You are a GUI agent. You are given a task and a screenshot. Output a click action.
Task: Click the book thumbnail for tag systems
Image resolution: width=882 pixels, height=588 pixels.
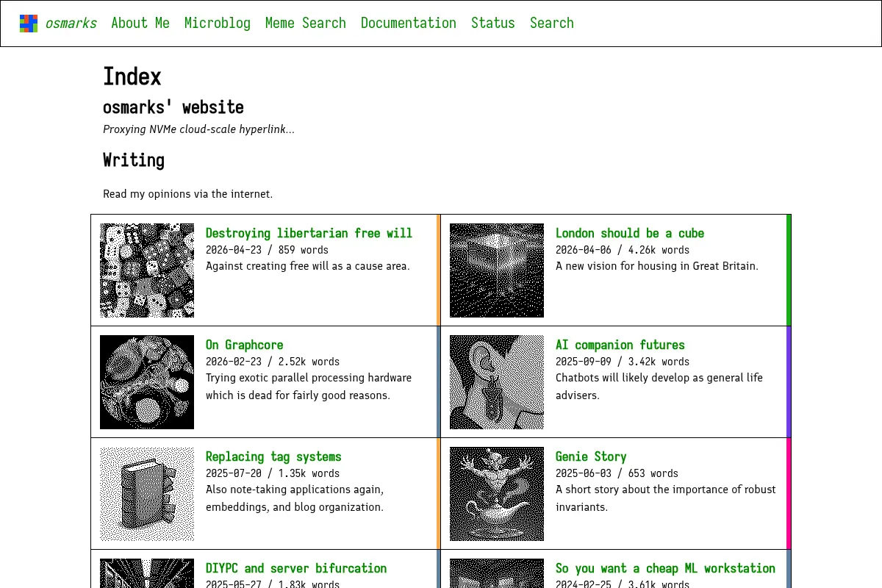147,494
